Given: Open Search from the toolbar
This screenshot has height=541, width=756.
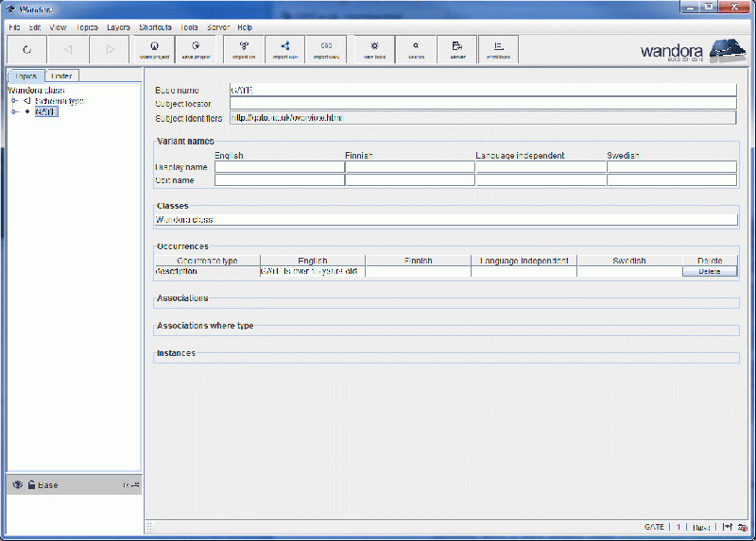Looking at the screenshot, I should click(x=416, y=48).
